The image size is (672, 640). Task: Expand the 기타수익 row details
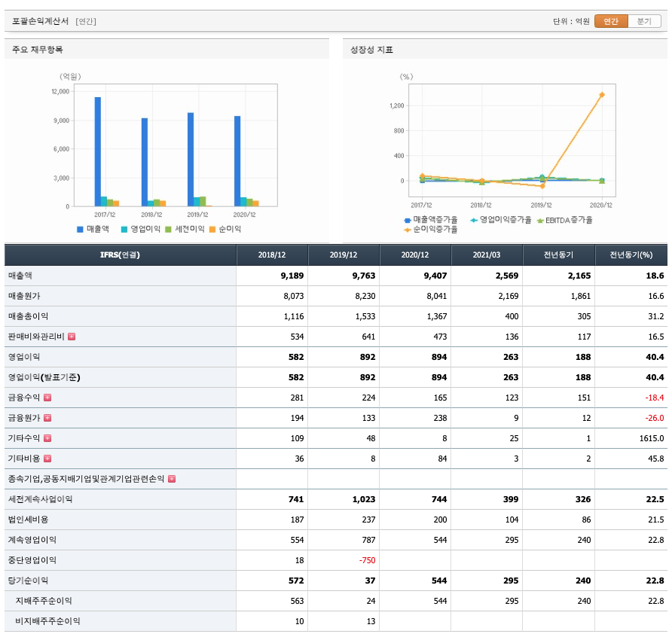(47, 438)
